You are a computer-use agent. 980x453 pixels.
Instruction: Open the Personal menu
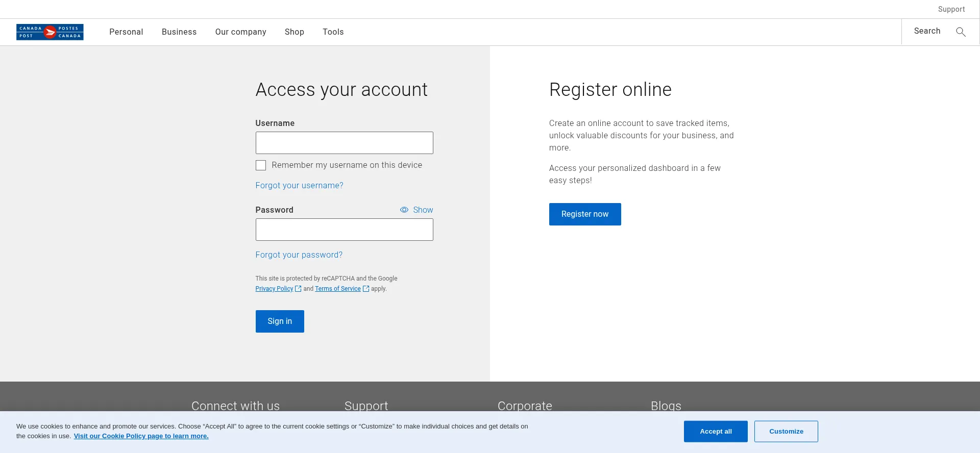click(x=126, y=32)
